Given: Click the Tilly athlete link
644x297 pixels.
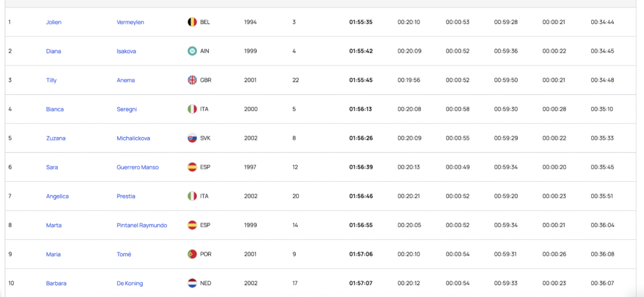Looking at the screenshot, I should point(52,80).
